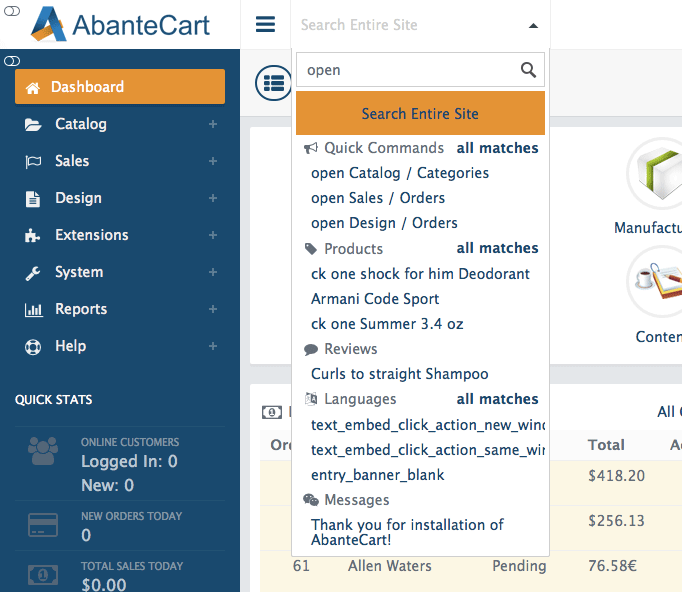Toggle the hamburger menu icon
682x592 pixels.
[x=265, y=24]
